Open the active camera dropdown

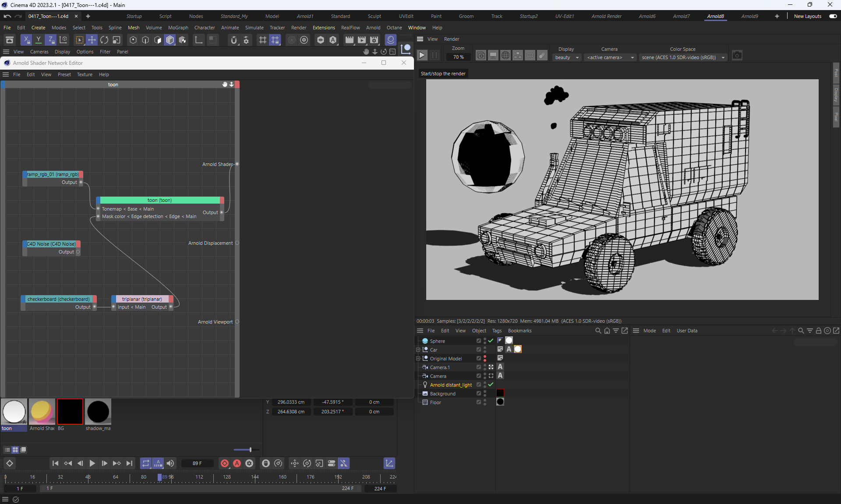point(610,57)
